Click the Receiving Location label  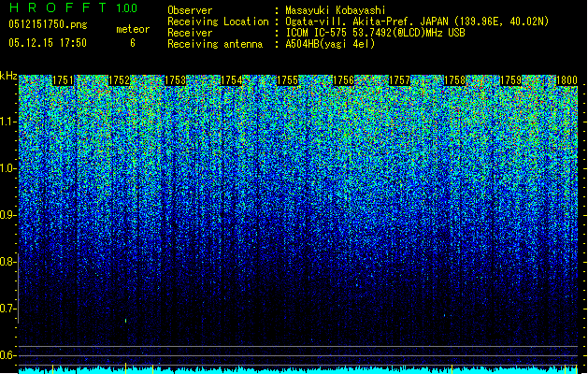tap(218, 22)
